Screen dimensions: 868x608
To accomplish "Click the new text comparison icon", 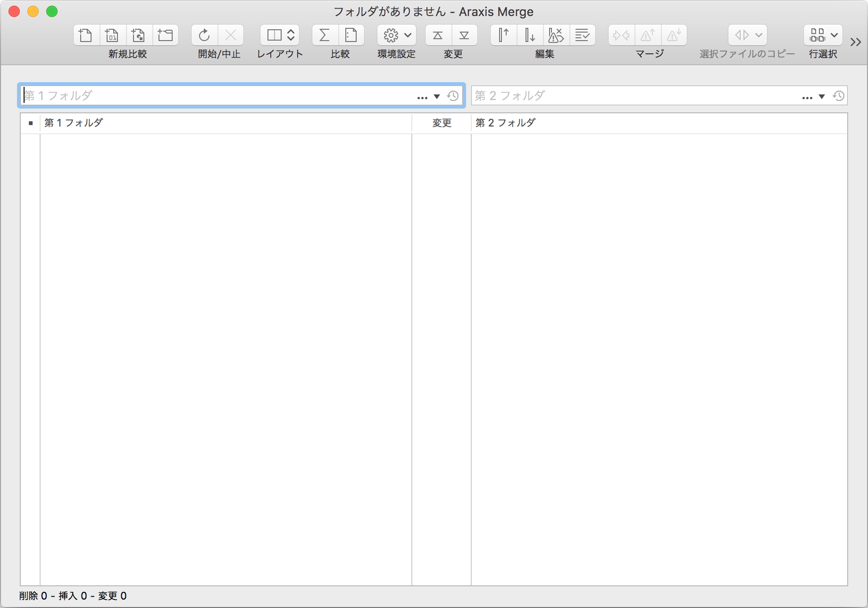I will pos(86,35).
